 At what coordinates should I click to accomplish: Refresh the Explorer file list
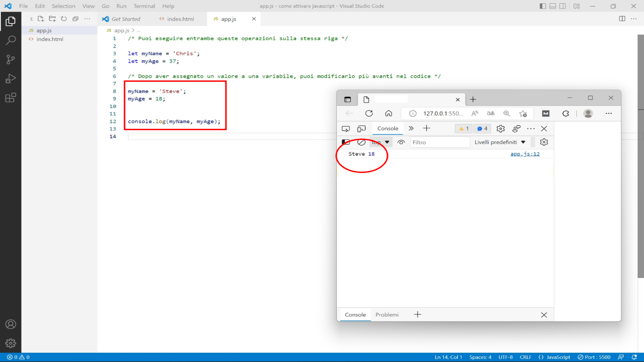[64, 19]
